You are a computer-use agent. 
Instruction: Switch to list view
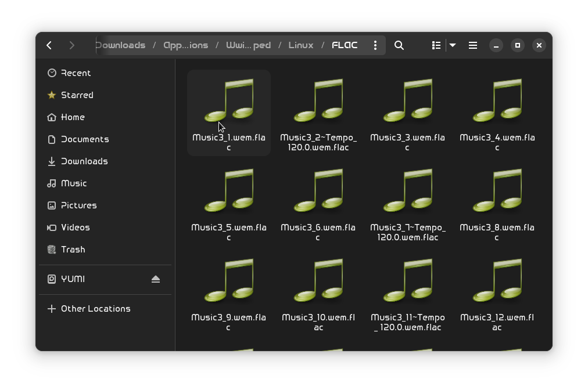[x=436, y=45]
